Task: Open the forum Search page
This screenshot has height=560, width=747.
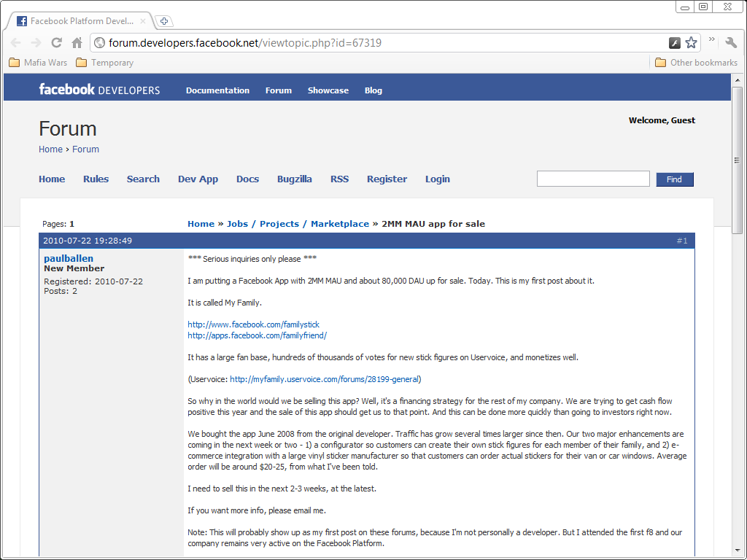Action: click(x=143, y=179)
